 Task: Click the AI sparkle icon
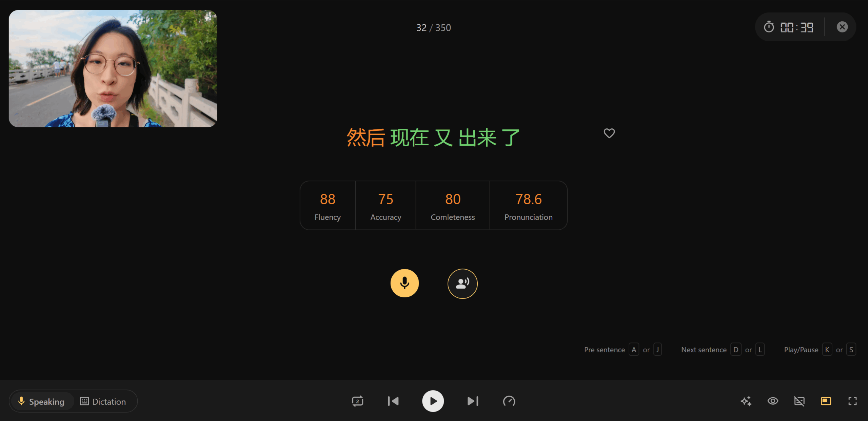coord(746,401)
